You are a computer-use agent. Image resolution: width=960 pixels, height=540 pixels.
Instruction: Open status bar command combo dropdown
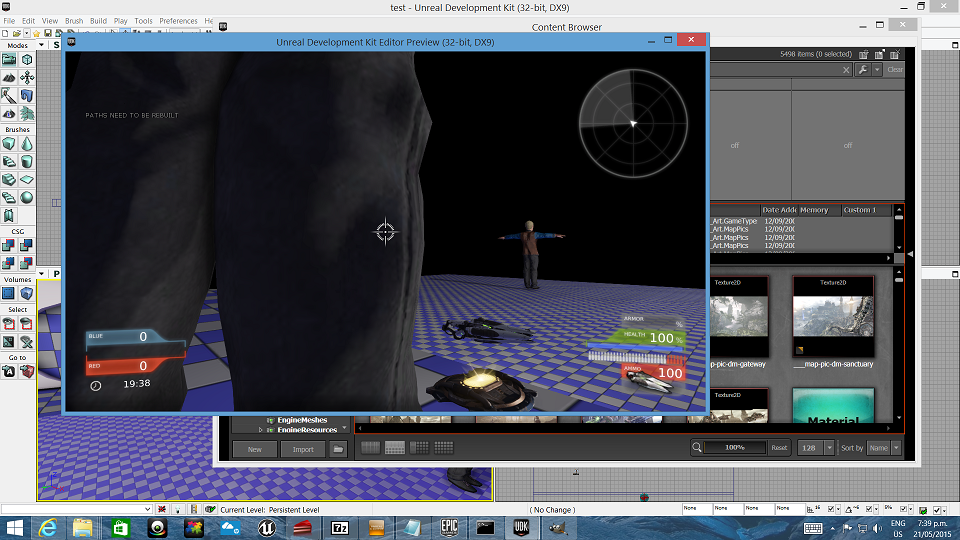pyautogui.click(x=148, y=509)
